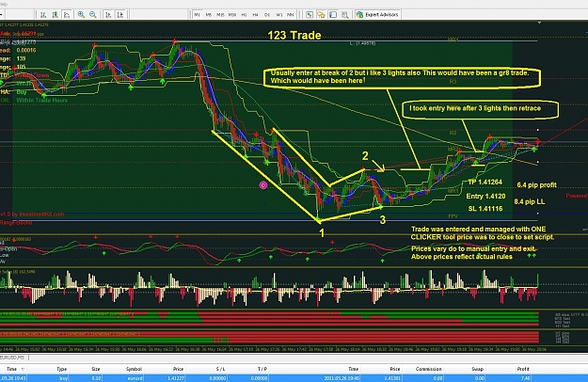The image size is (588, 382).
Task: Toggle the Terminal window icon
Action: 333,15
